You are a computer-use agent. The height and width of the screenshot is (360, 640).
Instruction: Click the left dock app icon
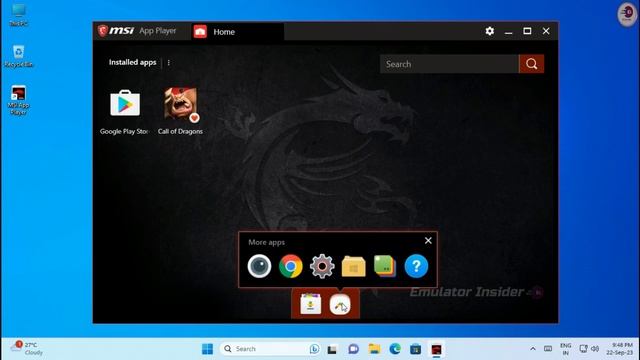311,304
